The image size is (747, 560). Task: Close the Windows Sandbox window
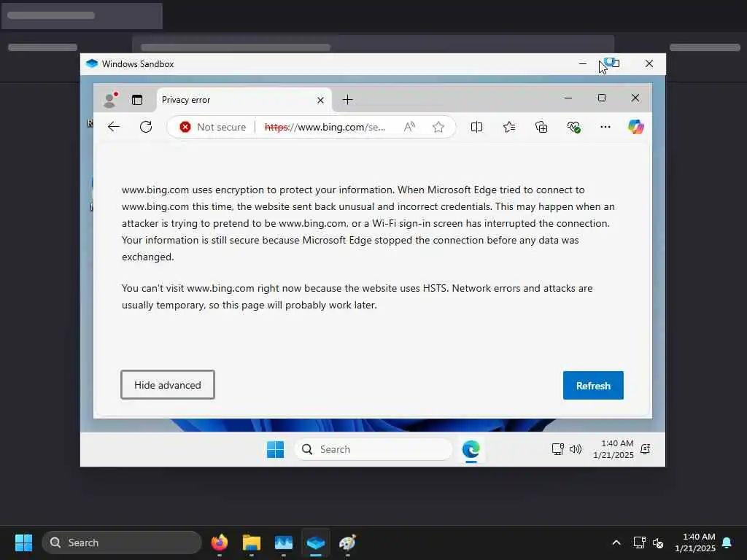(x=649, y=63)
